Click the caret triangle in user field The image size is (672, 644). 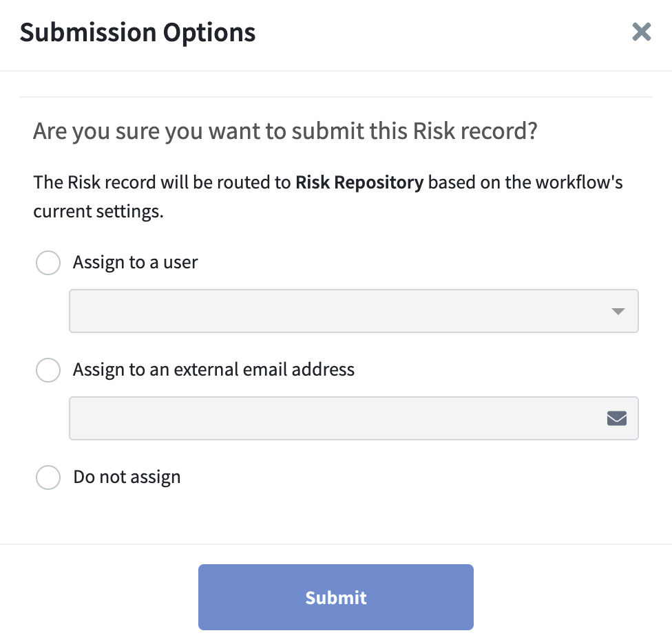pos(618,311)
